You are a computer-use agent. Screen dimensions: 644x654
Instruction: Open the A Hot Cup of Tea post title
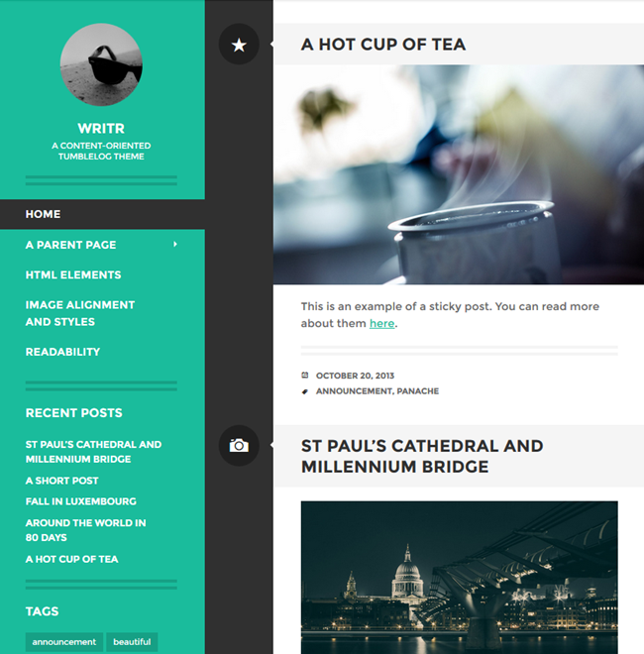click(383, 45)
